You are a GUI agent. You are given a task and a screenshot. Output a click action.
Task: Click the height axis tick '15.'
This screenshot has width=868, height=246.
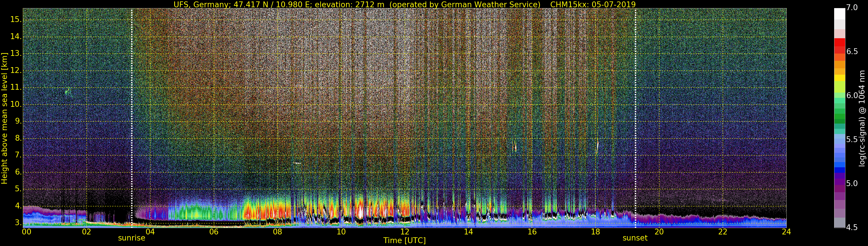[16, 20]
